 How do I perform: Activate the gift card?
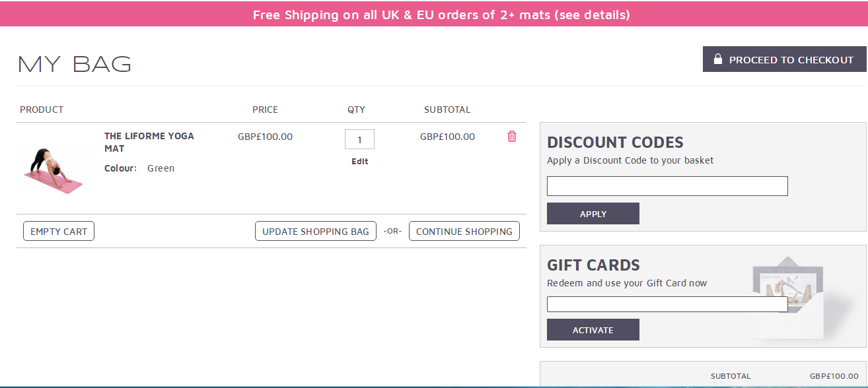(593, 330)
